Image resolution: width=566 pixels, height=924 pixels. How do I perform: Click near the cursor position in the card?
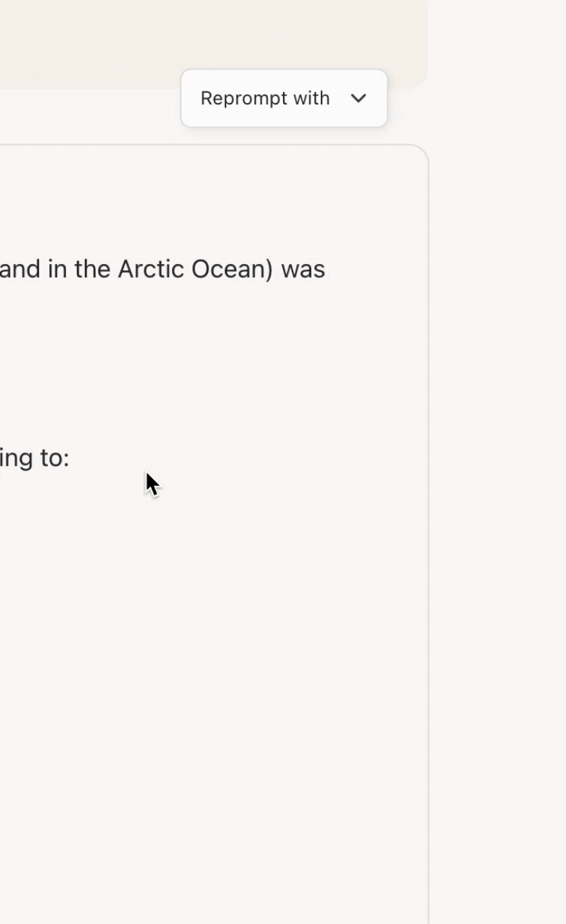tap(152, 482)
